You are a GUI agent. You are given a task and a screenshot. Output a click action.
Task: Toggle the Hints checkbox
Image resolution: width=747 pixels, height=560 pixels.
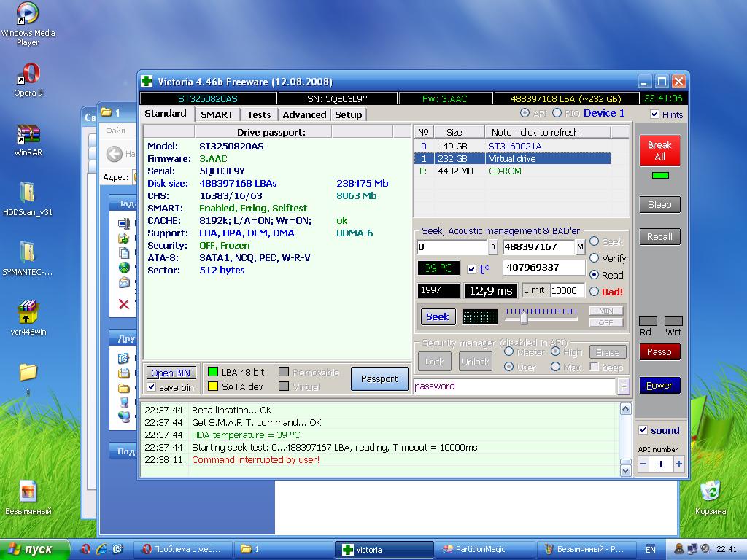[654, 114]
